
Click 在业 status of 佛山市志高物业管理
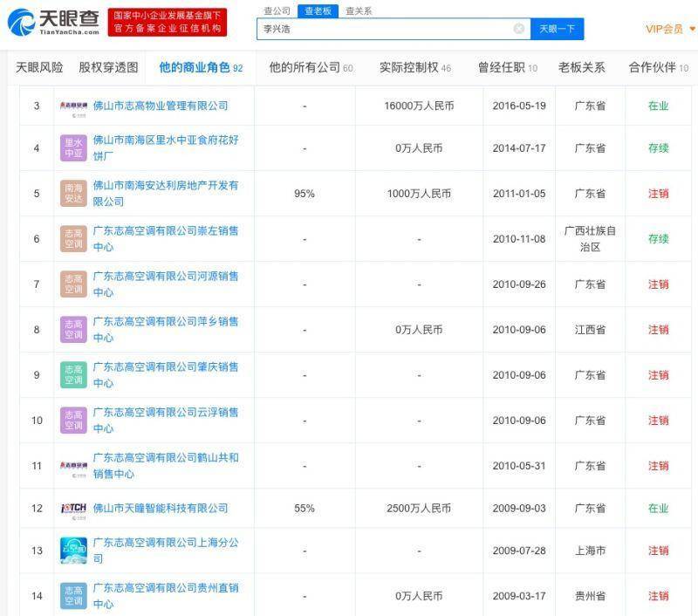tap(658, 106)
